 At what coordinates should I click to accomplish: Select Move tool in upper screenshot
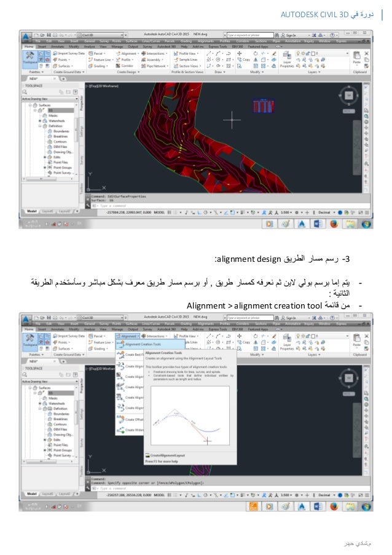pyautogui.click(x=240, y=53)
